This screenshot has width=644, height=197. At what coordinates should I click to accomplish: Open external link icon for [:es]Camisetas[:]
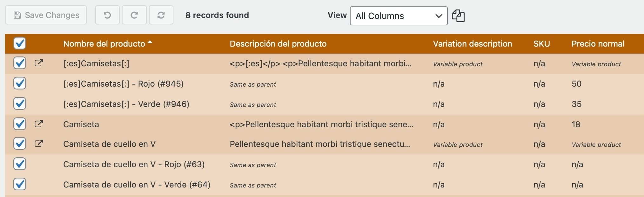(38, 63)
